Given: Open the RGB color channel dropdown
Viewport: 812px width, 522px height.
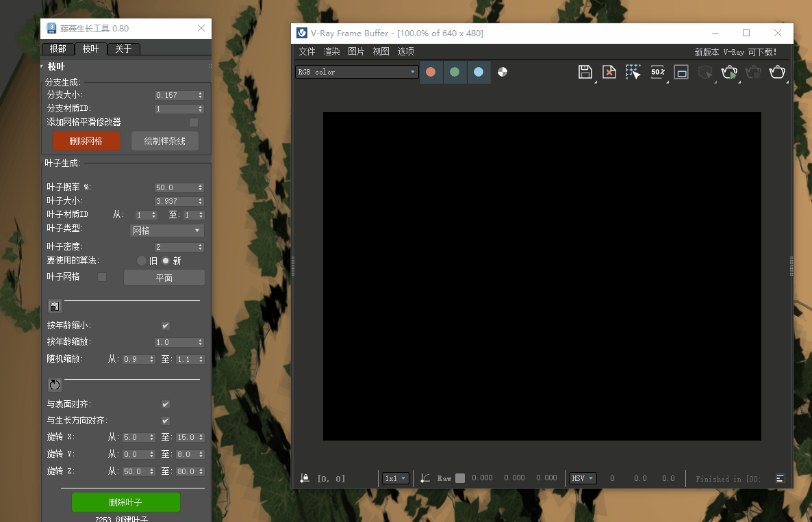Looking at the screenshot, I should point(357,72).
